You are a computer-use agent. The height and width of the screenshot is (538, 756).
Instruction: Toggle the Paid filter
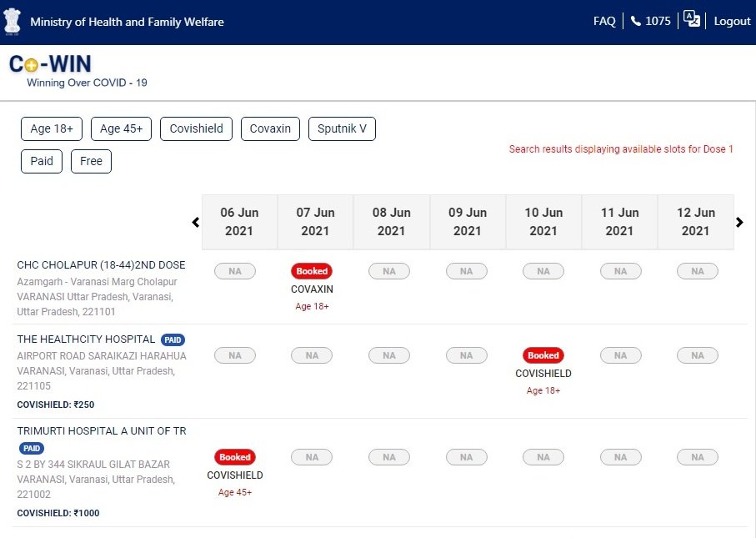(x=42, y=161)
